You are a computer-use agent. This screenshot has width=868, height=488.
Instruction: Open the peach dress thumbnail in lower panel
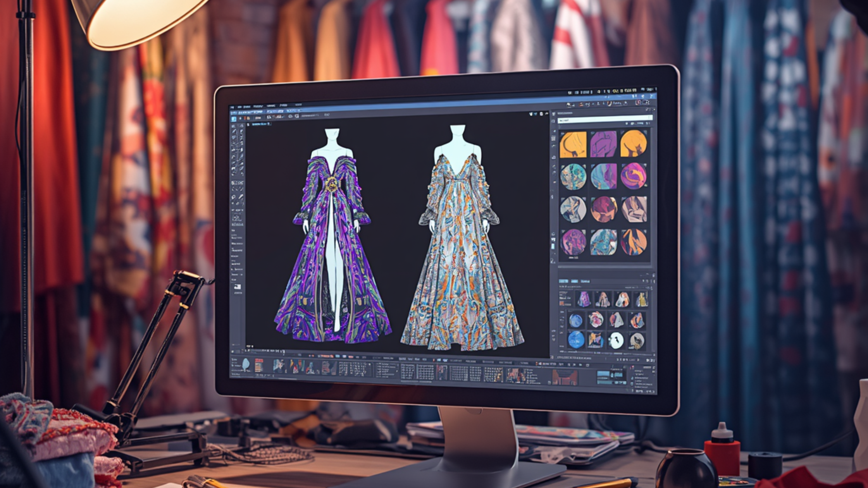pos(603,299)
